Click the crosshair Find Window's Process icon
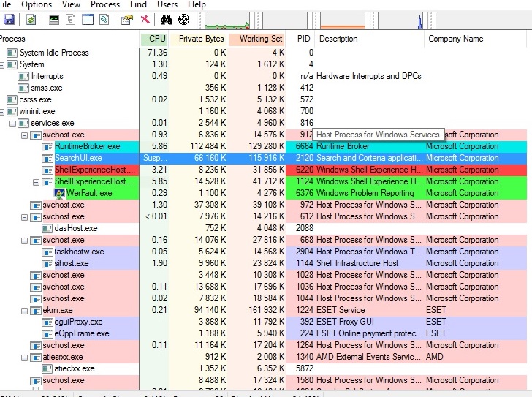The height and width of the screenshot is (397, 532). (x=183, y=20)
